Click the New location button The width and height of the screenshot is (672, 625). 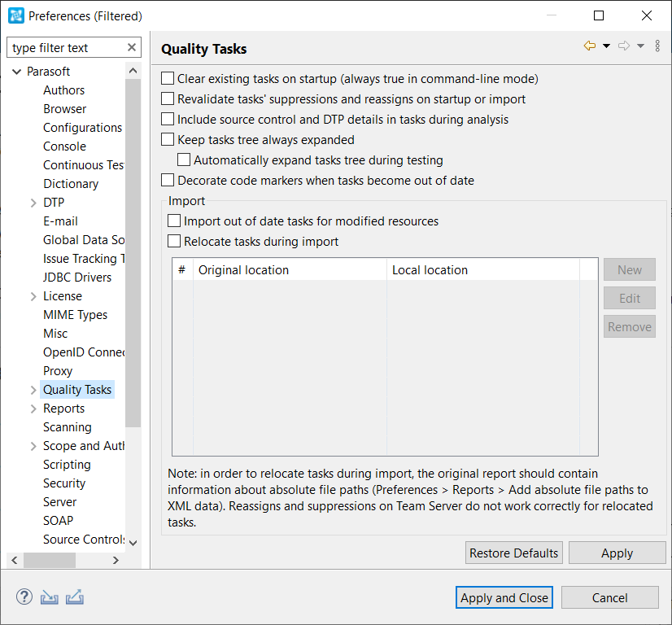(630, 269)
